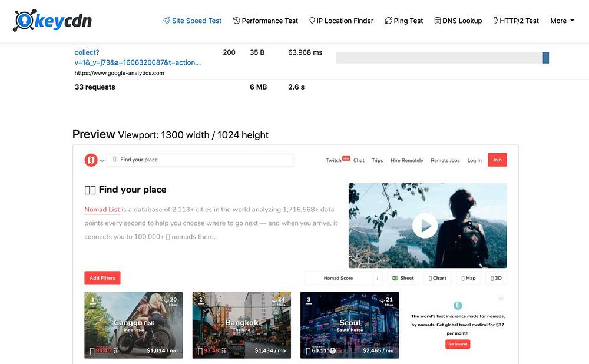The width and height of the screenshot is (589, 364).
Task: Open Ping Test tool
Action: tap(404, 21)
